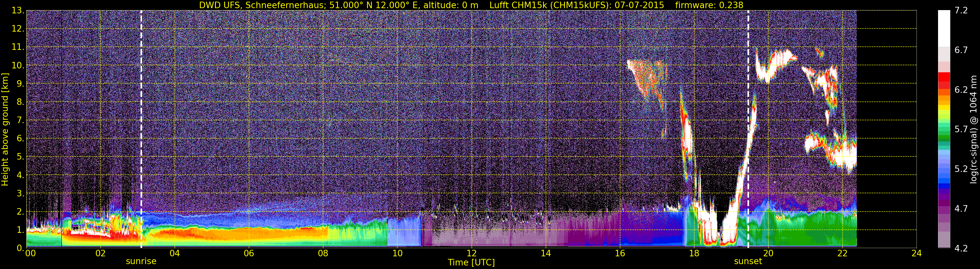Click the colorbar tick label "5.7"
Screen dimensions: 980x269
coord(961,130)
